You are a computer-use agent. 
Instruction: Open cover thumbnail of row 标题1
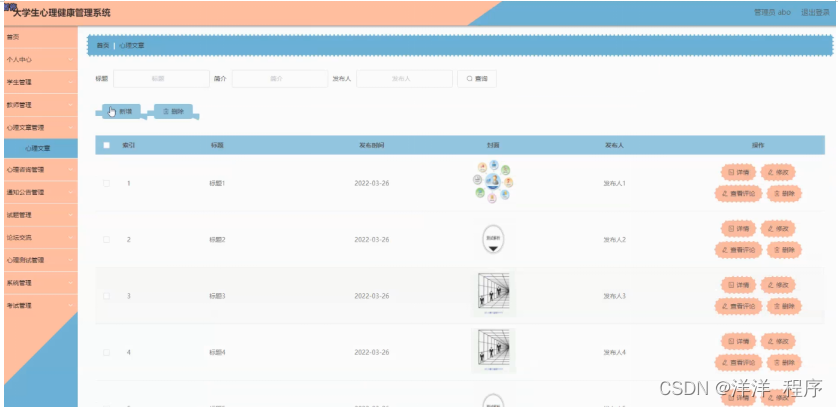[x=493, y=182]
